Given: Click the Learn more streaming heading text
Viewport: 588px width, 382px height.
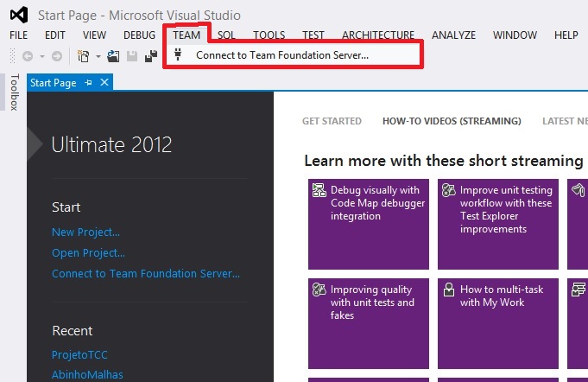Looking at the screenshot, I should [444, 161].
